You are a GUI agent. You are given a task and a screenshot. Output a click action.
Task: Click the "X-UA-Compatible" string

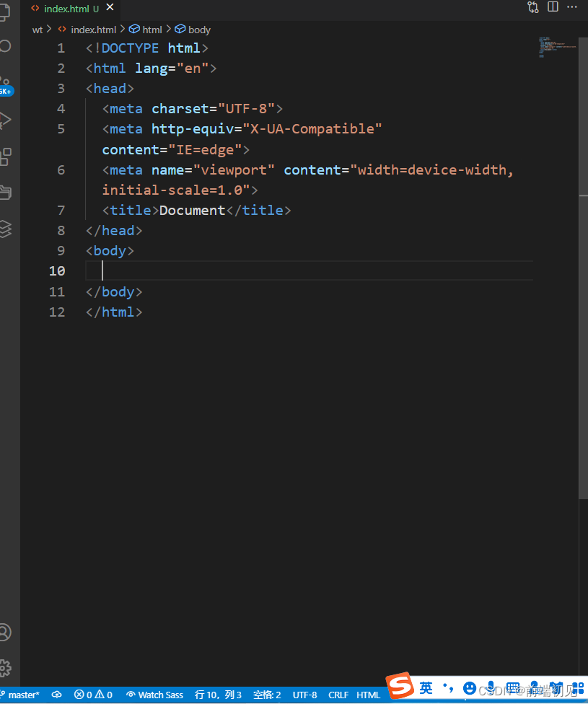312,129
